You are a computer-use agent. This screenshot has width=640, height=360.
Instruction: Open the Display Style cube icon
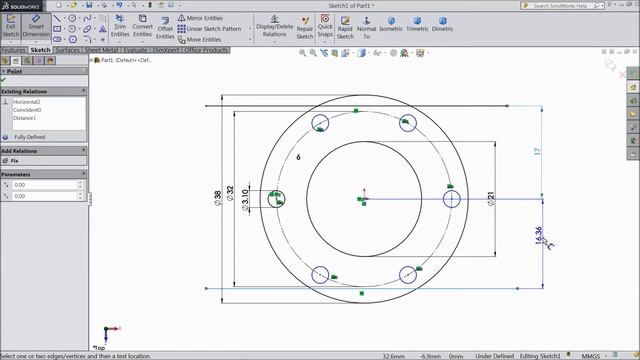[x=361, y=53]
